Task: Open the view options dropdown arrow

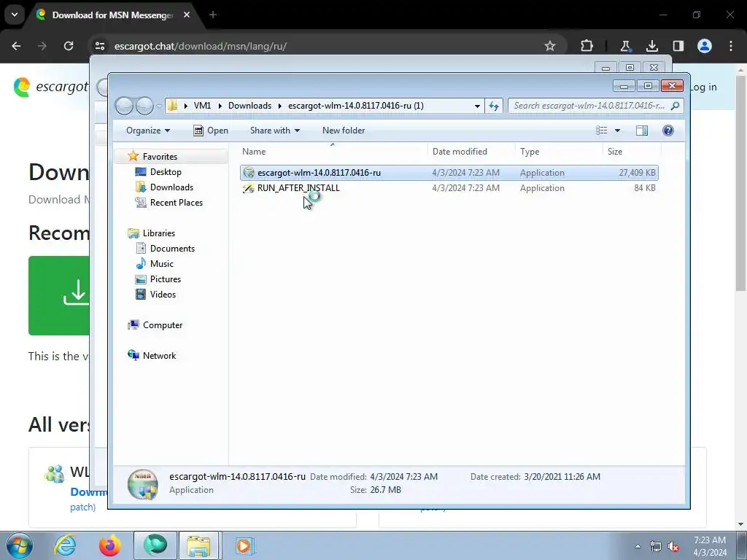Action: 617,131
